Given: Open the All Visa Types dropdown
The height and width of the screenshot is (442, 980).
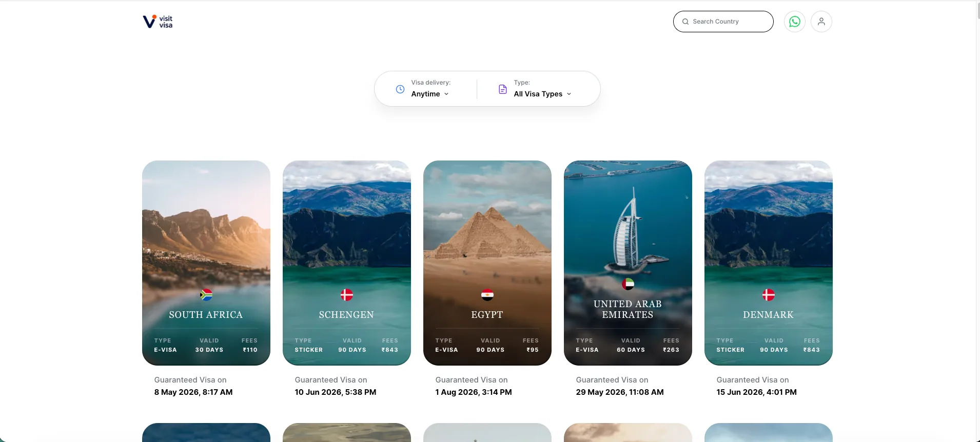Looking at the screenshot, I should 542,94.
